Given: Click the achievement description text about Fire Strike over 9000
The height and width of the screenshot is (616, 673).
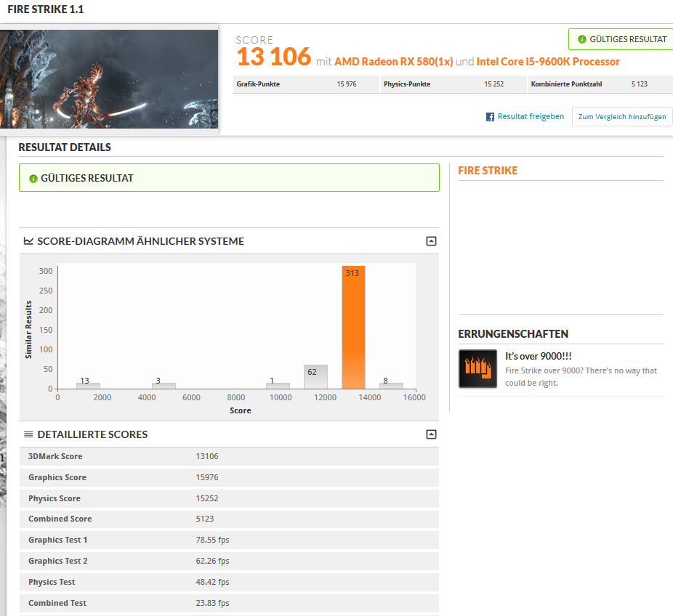Looking at the screenshot, I should tap(581, 376).
